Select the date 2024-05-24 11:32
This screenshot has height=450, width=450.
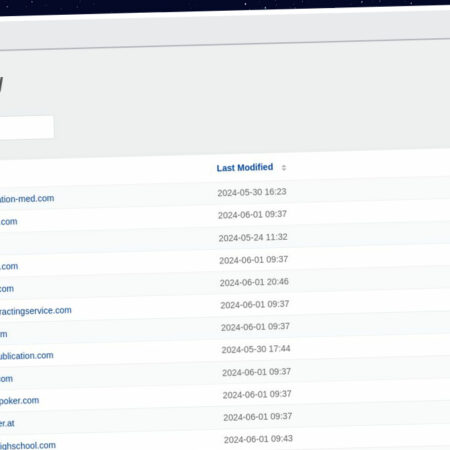coord(253,238)
